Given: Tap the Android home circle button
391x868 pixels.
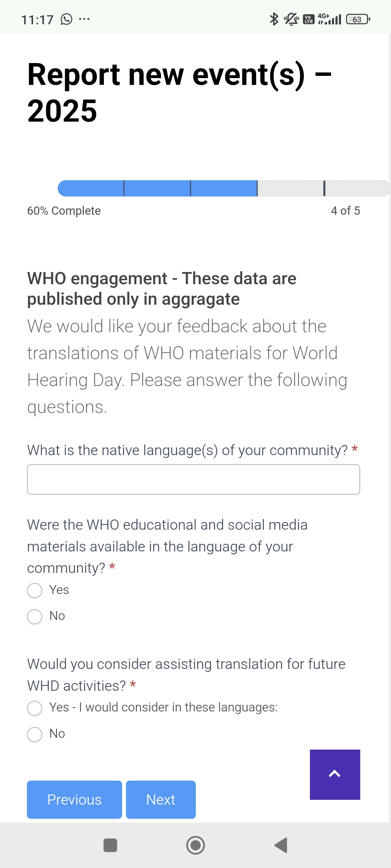Looking at the screenshot, I should (195, 845).
